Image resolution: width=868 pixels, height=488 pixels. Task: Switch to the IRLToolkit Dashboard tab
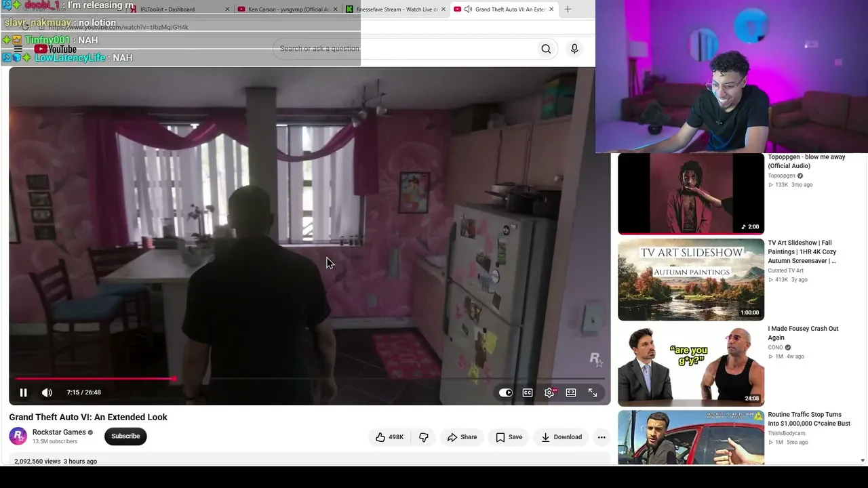point(179,9)
